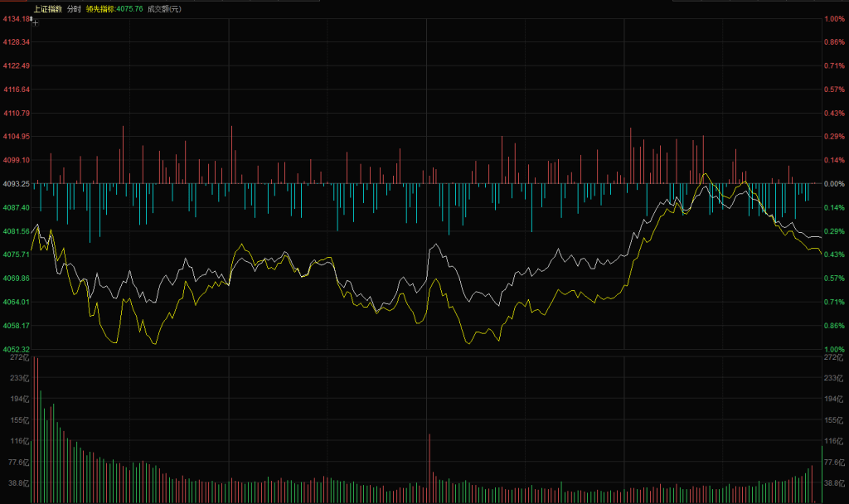The width and height of the screenshot is (849, 504).
Task: Click the 4052.32 lowest price axis label
Action: (x=16, y=349)
